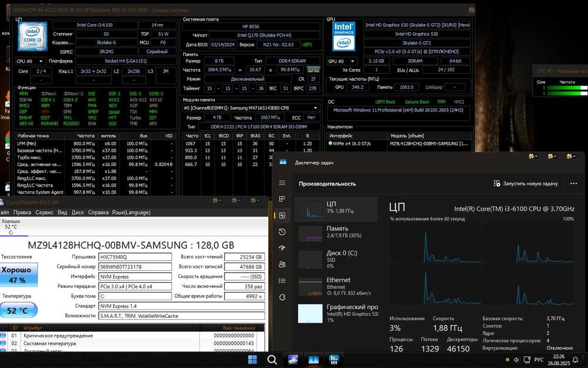The height and width of the screenshot is (368, 588).
Task: Select Ethernet item in Performance list
Action: click(335, 286)
